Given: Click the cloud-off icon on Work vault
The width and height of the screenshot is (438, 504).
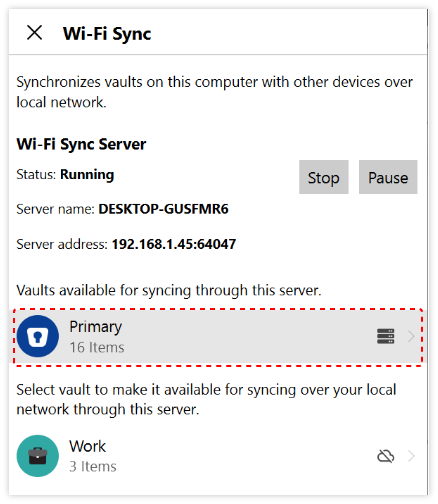Looking at the screenshot, I should tap(386, 456).
